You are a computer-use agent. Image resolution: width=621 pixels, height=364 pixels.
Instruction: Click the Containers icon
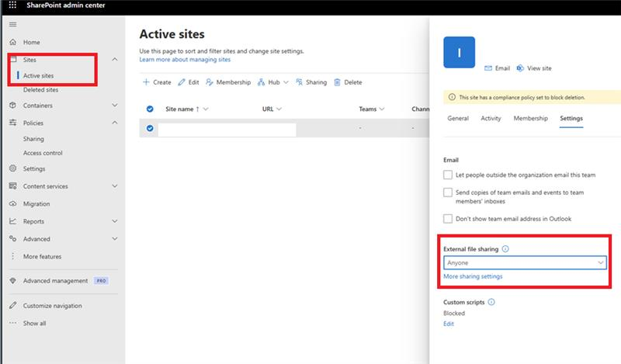[x=12, y=106]
